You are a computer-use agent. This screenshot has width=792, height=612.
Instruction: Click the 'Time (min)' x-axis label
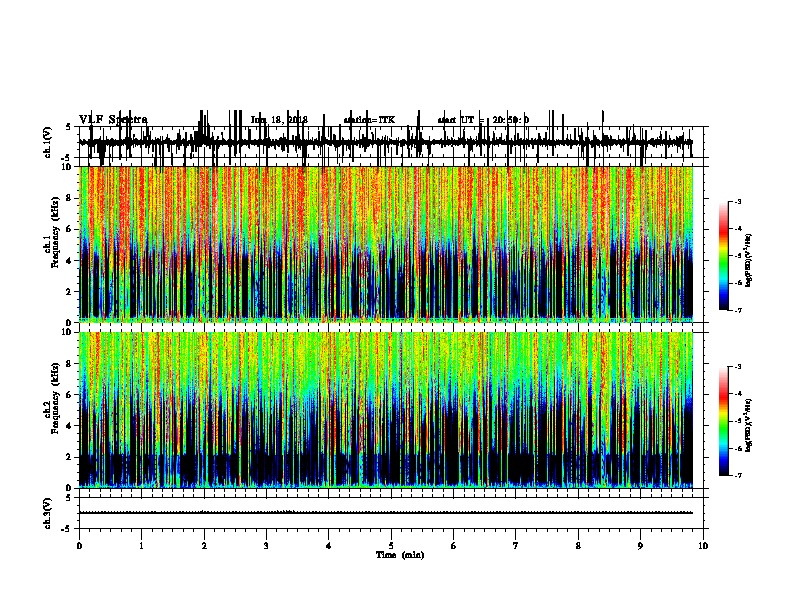[x=400, y=555]
